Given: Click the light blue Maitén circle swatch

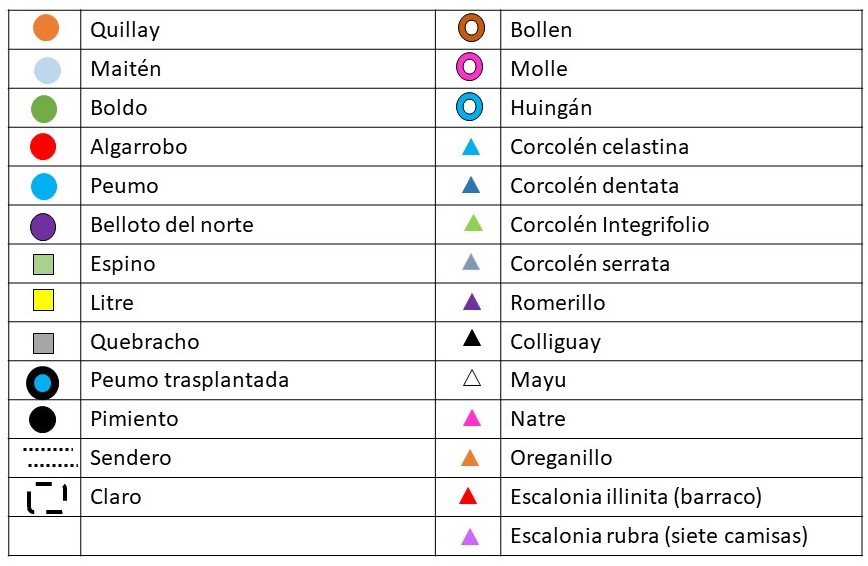Looking at the screenshot, I should point(46,70).
